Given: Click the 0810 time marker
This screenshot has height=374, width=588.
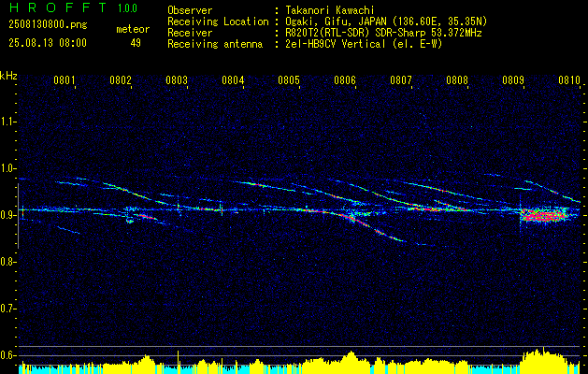Looking at the screenshot, I should [x=569, y=80].
